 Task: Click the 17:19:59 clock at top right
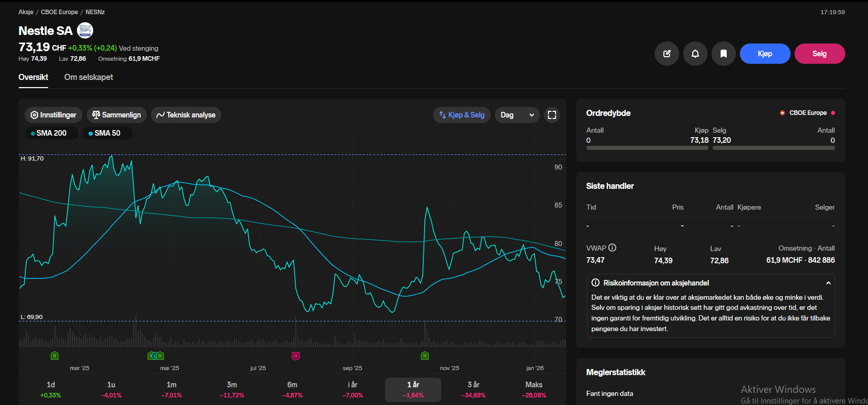(x=833, y=12)
